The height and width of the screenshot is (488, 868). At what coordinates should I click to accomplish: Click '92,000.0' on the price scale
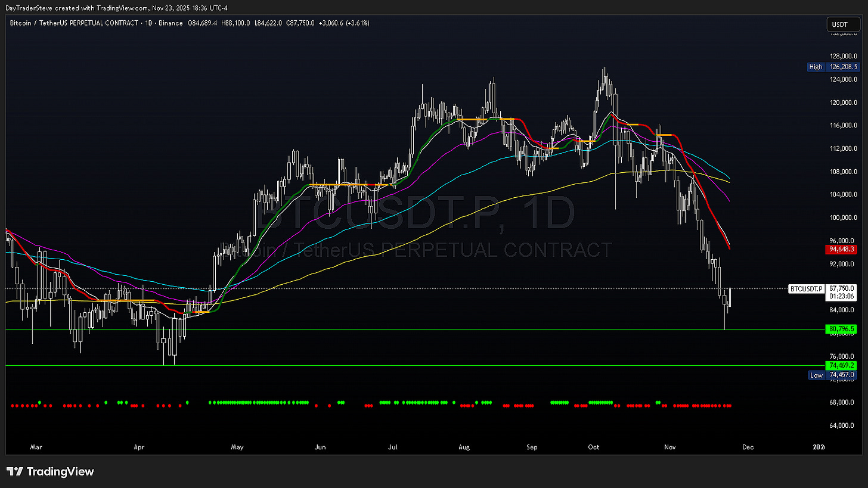click(842, 264)
